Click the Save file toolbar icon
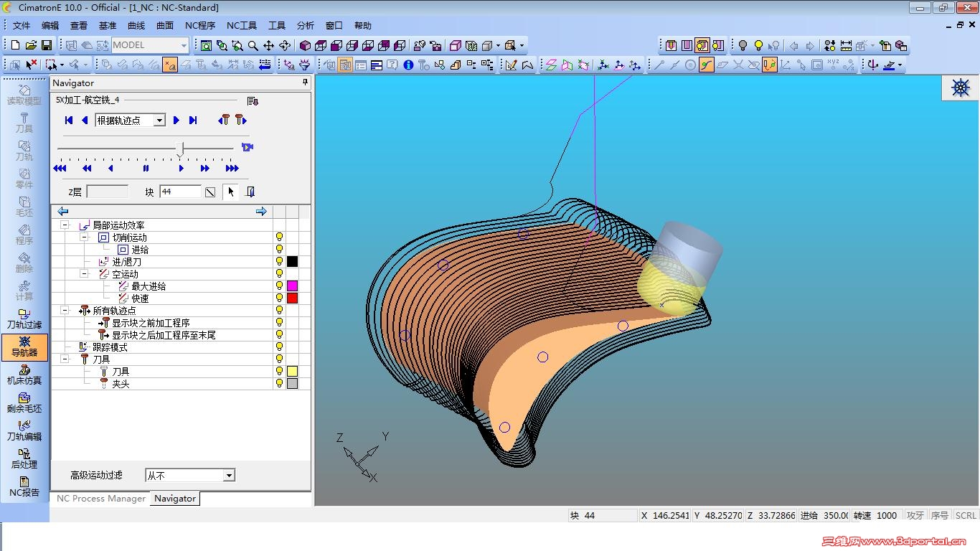This screenshot has width=980, height=551. [x=47, y=45]
